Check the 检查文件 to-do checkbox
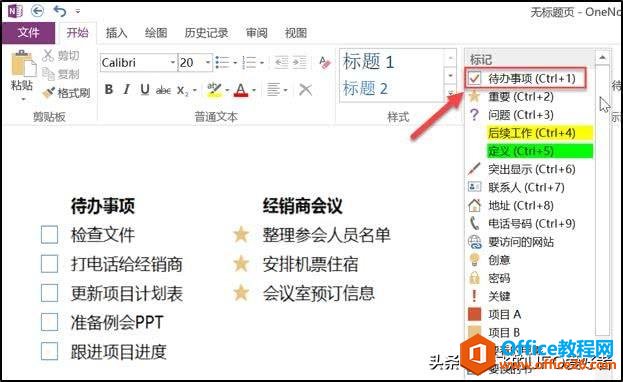The height and width of the screenshot is (382, 623). point(49,235)
